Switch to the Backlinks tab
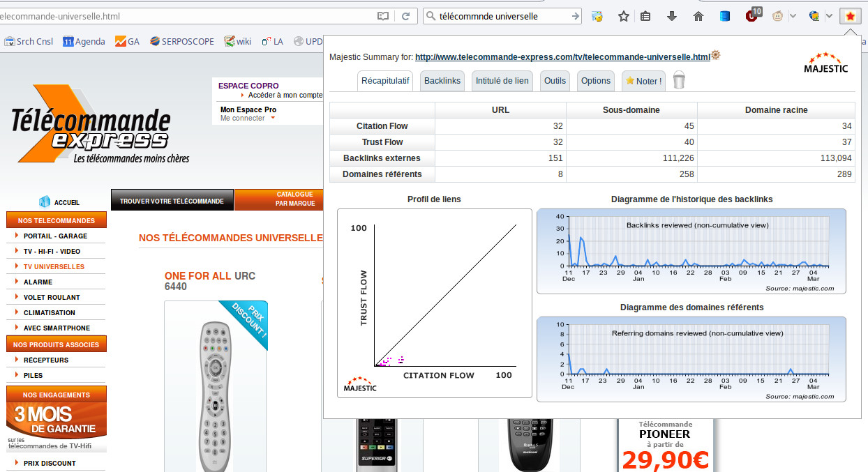The image size is (868, 472). (x=442, y=81)
